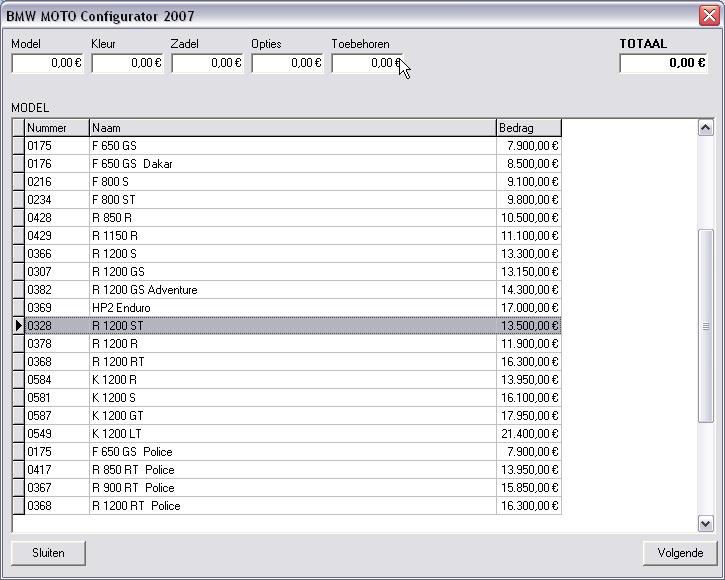This screenshot has width=725, height=580.
Task: Click number 0307 in the Nummer column
Action: point(56,272)
